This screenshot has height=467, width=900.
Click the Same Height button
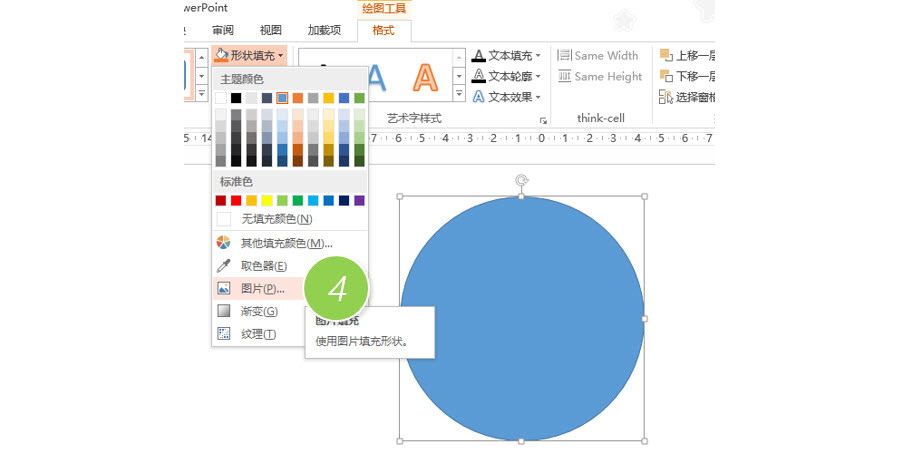600,76
